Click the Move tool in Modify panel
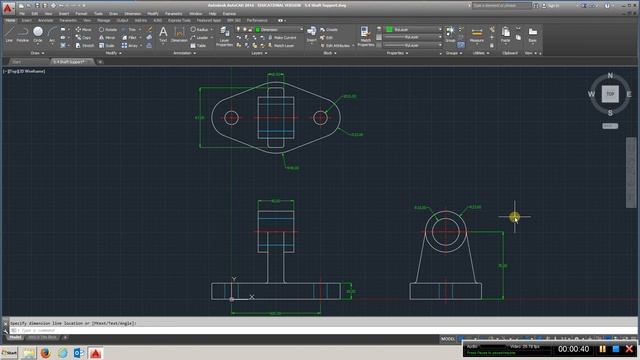 pyautogui.click(x=84, y=30)
